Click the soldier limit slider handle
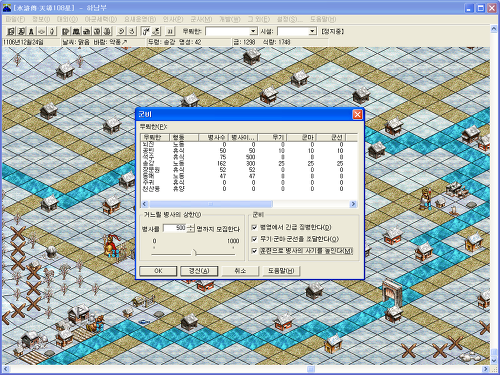This screenshot has width=500, height=375. tap(194, 253)
